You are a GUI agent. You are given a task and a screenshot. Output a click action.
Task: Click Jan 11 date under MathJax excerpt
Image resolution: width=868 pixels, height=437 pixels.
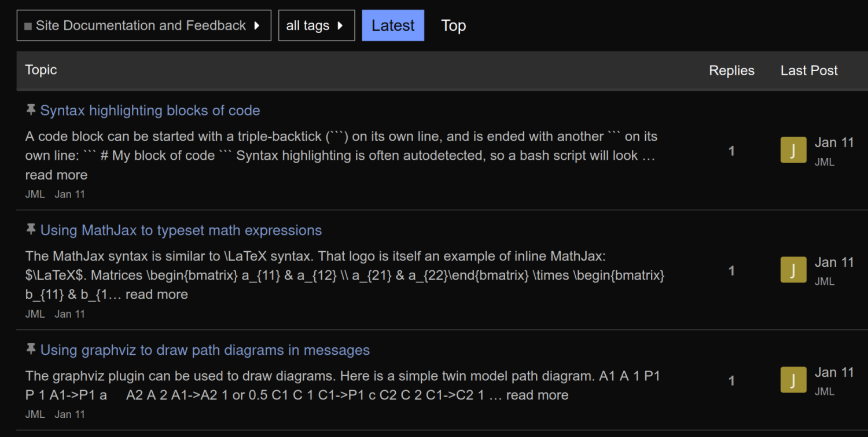pos(69,314)
